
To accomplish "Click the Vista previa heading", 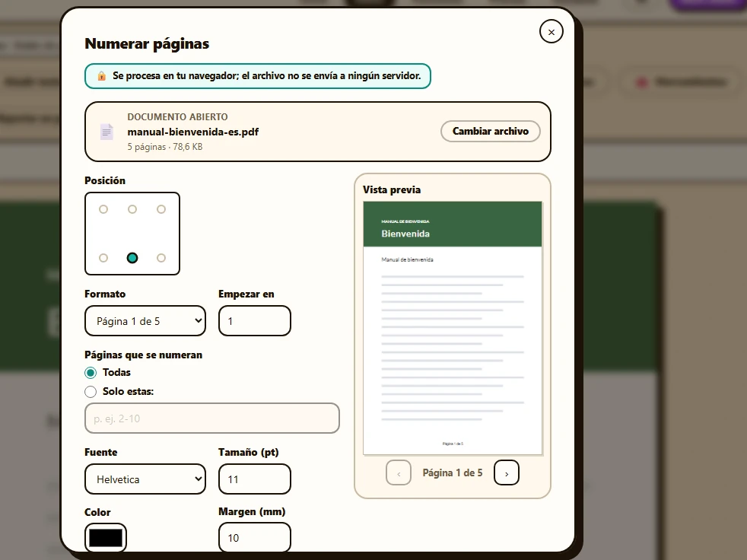I will (392, 189).
